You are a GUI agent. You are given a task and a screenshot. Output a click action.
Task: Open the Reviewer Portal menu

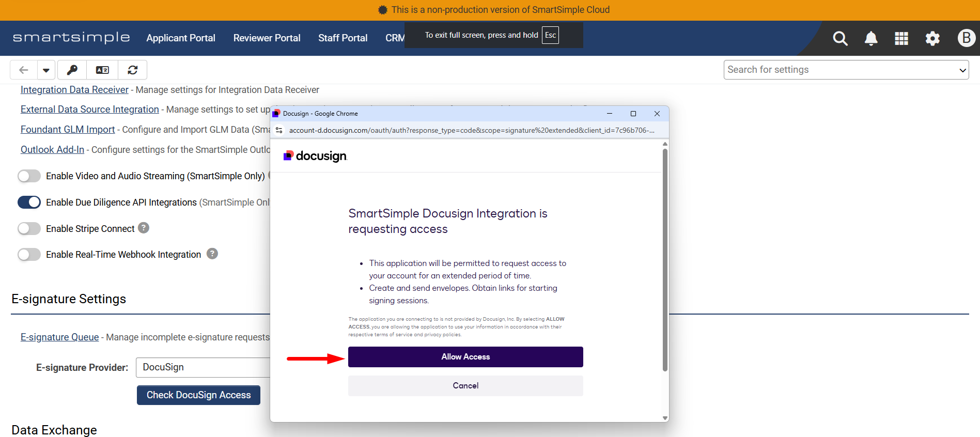(x=267, y=38)
